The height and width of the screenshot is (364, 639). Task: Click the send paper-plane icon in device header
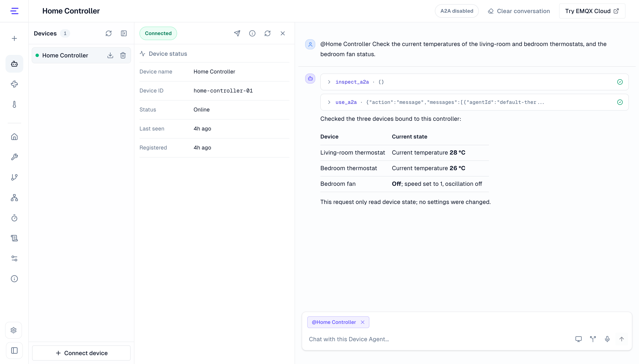(237, 33)
